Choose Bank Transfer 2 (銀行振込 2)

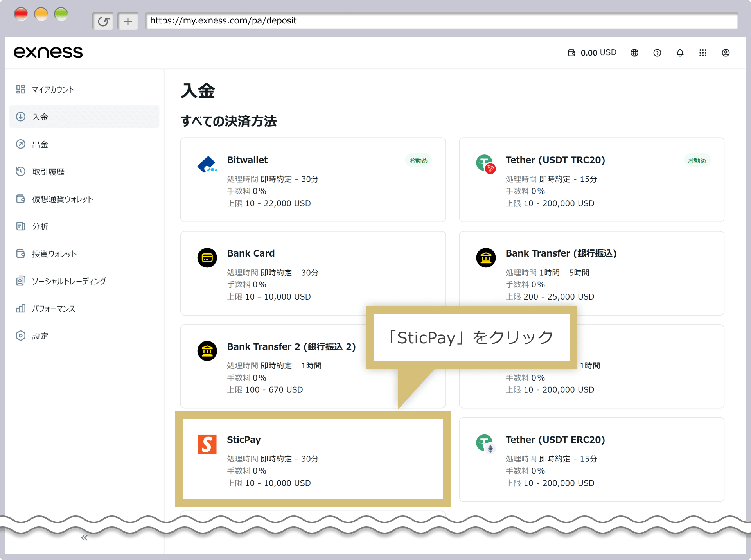pyautogui.click(x=313, y=366)
